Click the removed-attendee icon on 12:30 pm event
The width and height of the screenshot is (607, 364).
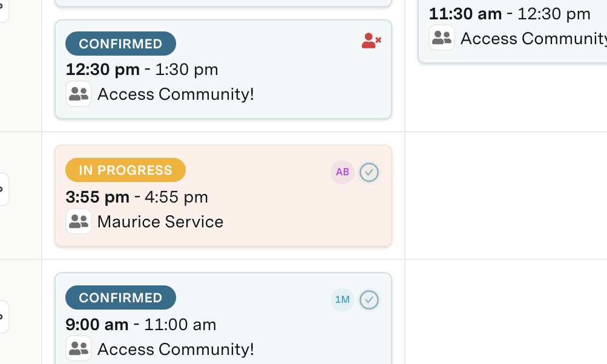pyautogui.click(x=371, y=40)
